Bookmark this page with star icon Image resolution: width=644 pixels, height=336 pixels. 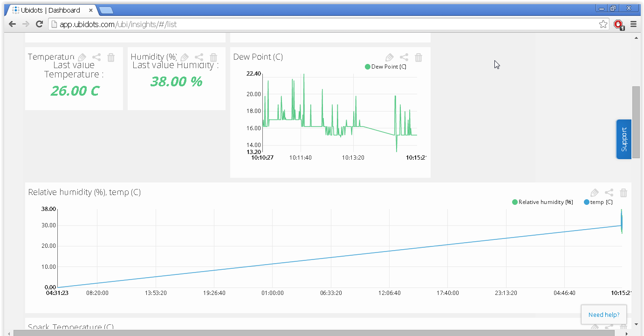(x=603, y=24)
